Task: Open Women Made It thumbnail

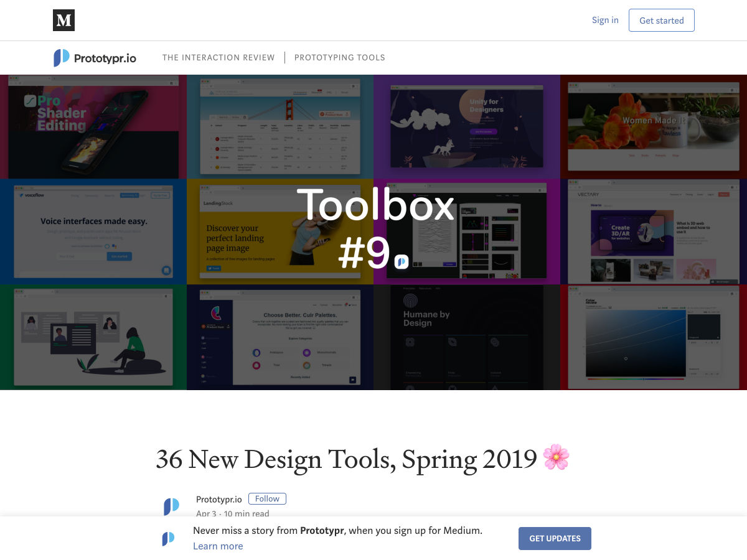Action: (x=654, y=127)
